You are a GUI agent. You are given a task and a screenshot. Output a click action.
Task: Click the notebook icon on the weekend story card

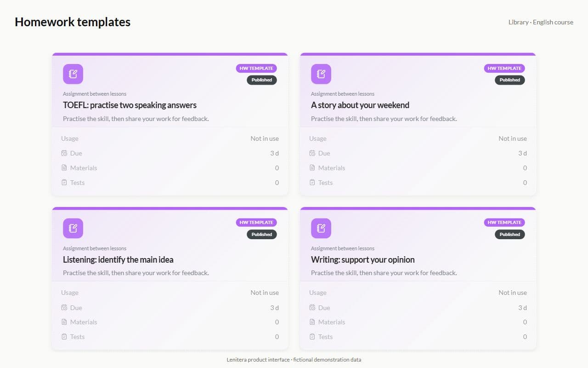pyautogui.click(x=321, y=74)
